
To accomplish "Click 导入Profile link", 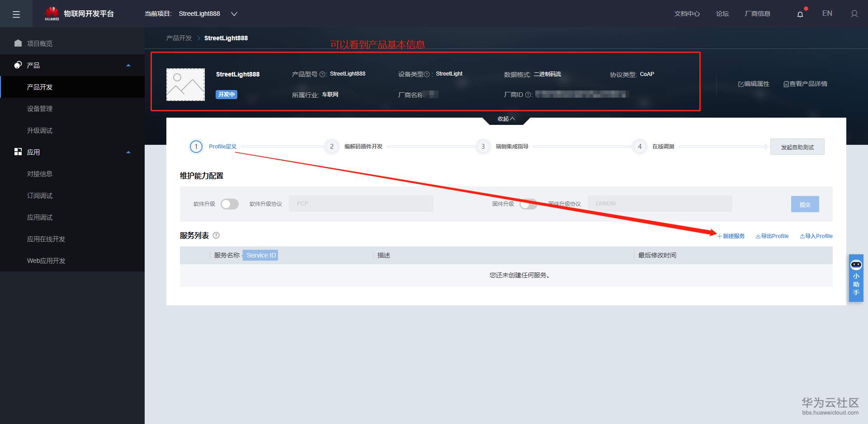I will 816,236.
